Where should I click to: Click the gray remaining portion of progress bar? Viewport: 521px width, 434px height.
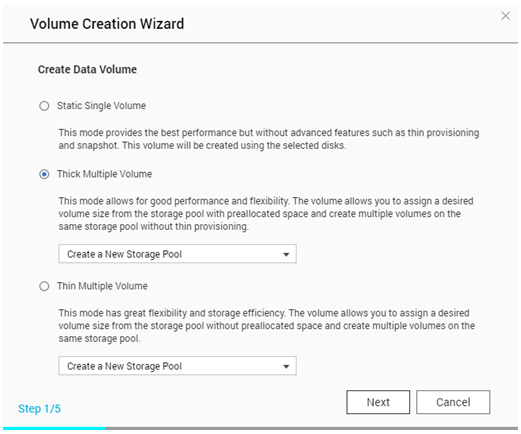(312, 428)
